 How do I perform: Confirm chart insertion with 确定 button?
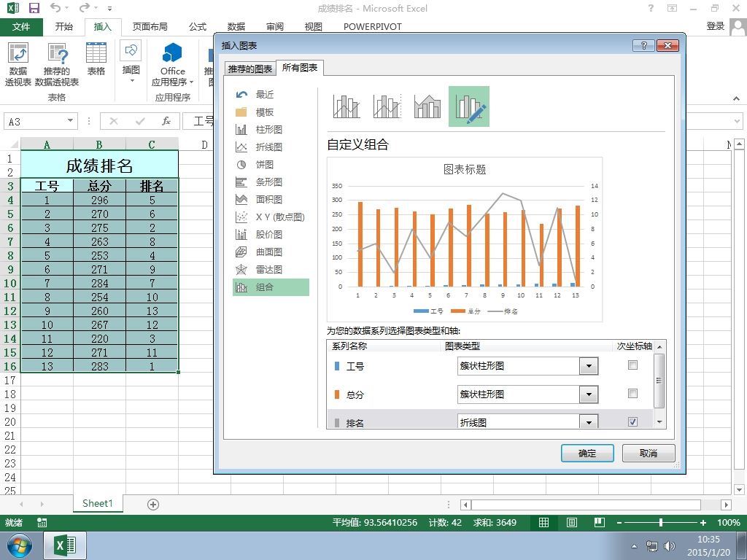tap(587, 454)
